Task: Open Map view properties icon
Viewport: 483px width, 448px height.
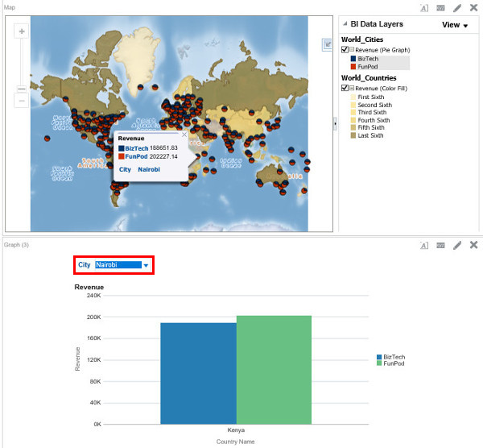Action: (440, 8)
